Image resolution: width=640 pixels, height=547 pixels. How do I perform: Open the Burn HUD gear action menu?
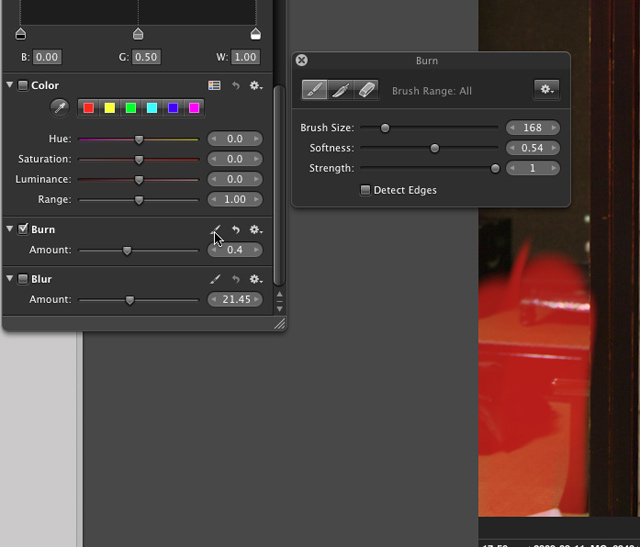point(546,90)
